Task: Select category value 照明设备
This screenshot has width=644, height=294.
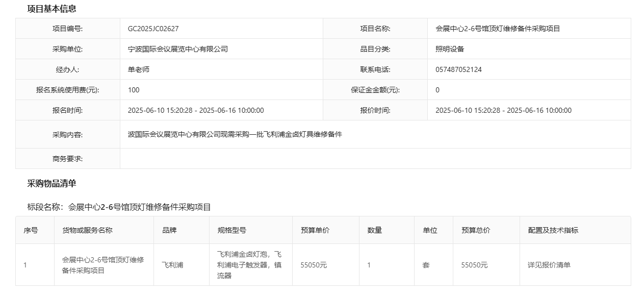Action: [x=450, y=49]
